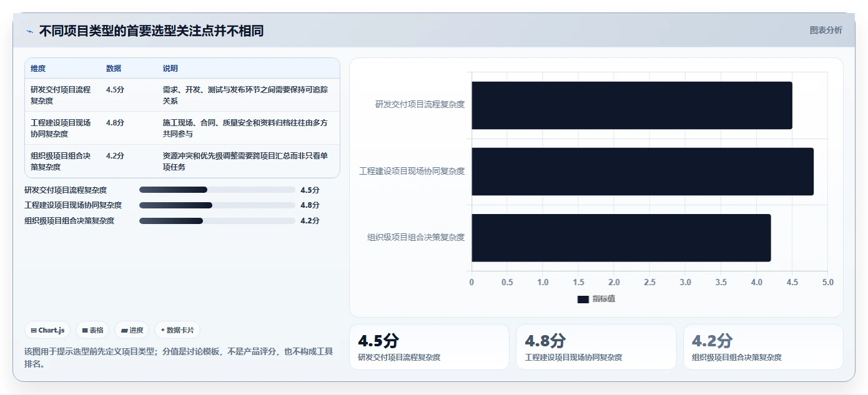Image resolution: width=868 pixels, height=395 pixels.
Task: Click the chart bar for 组织级项目组合决策复杂度
Action: 621,238
